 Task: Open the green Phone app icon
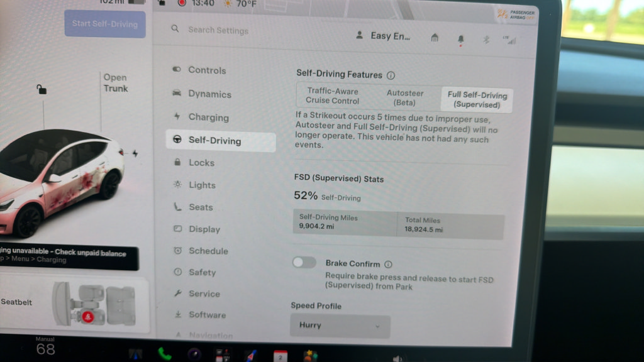click(x=165, y=353)
